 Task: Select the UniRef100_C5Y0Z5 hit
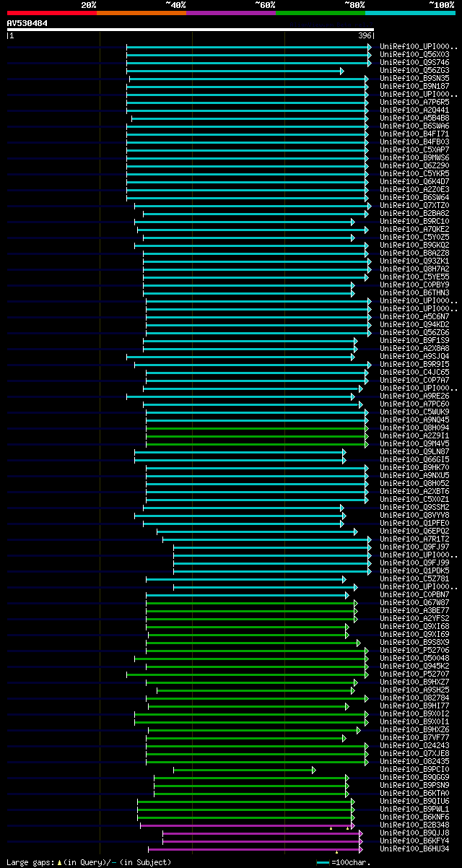pyautogui.click(x=414, y=237)
